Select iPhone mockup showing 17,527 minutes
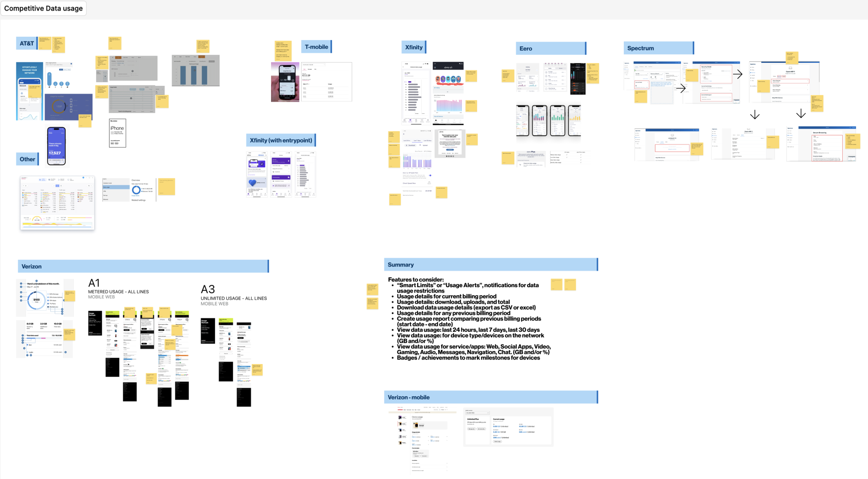The height and width of the screenshot is (479, 868). 56,146
